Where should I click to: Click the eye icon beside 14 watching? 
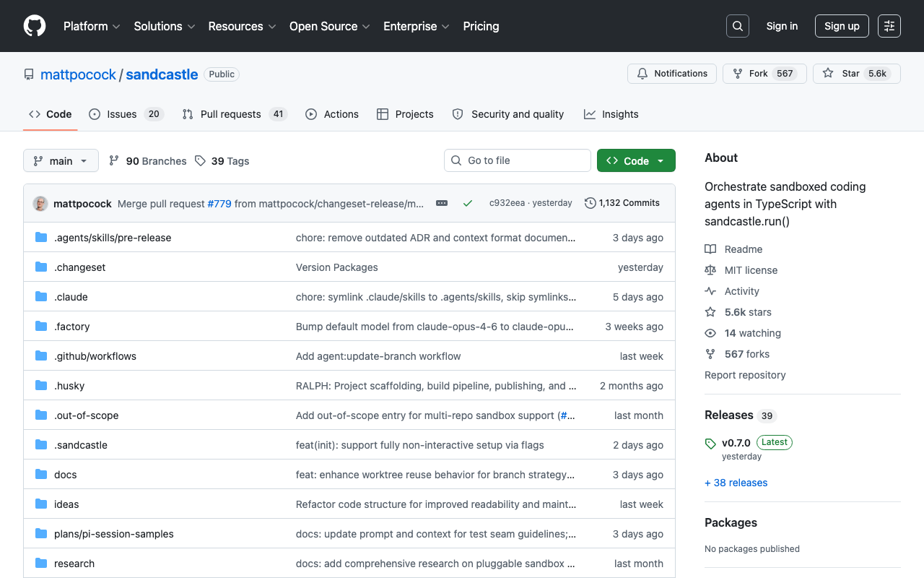710,333
